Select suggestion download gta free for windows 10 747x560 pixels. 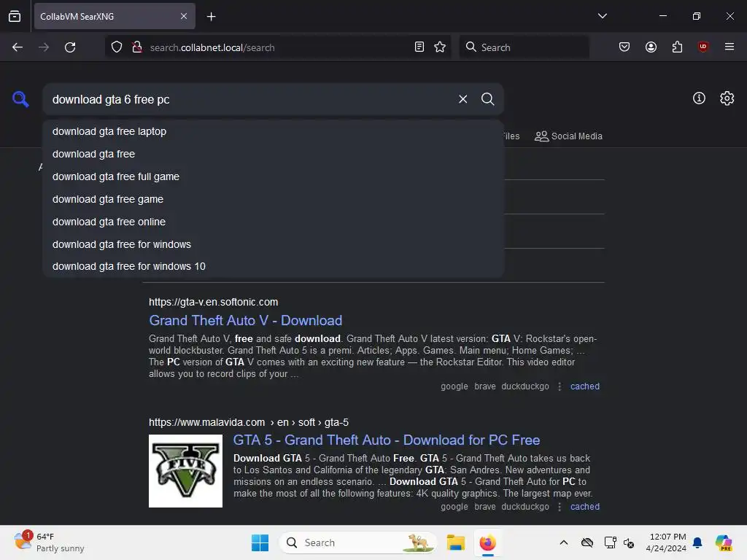click(274, 266)
